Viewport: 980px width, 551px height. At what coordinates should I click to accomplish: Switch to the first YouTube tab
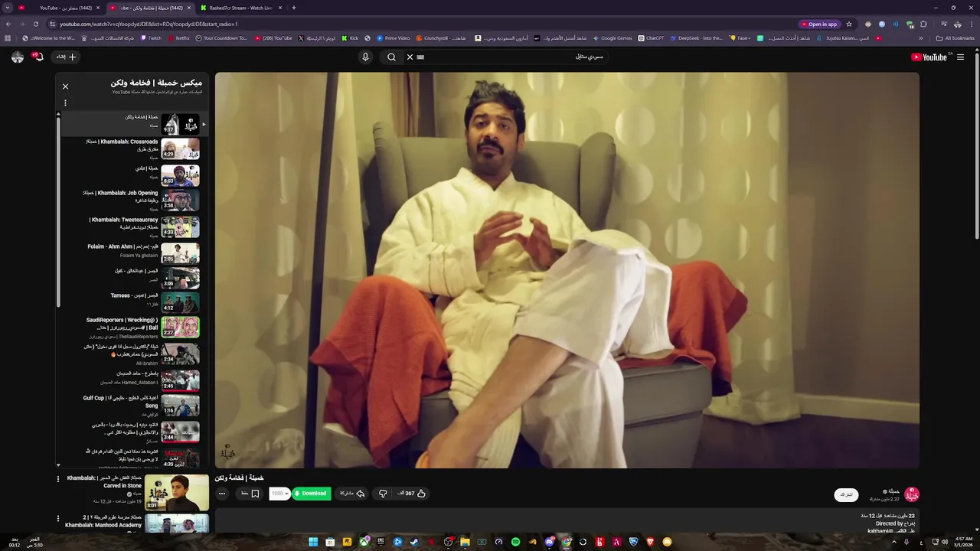[58, 8]
